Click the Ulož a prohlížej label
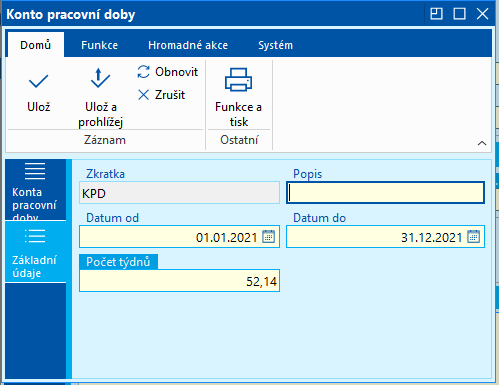The image size is (499, 385). 100,114
